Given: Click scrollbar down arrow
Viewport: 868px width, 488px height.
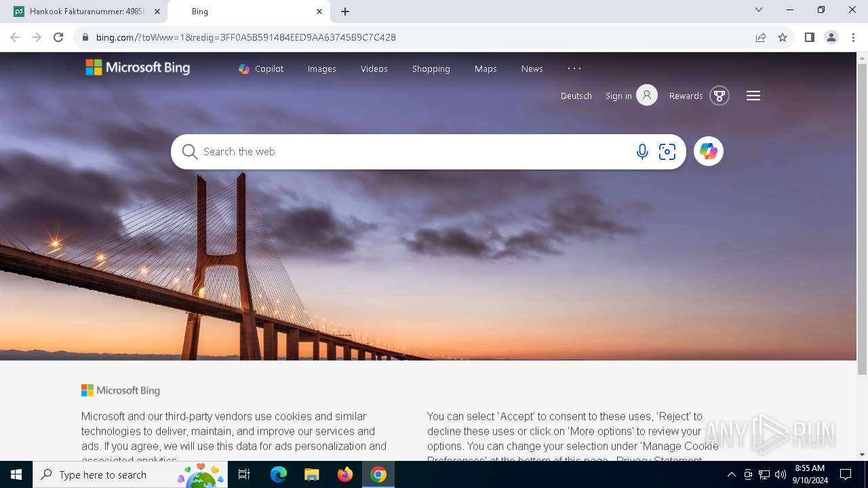Looking at the screenshot, I should coord(863,455).
